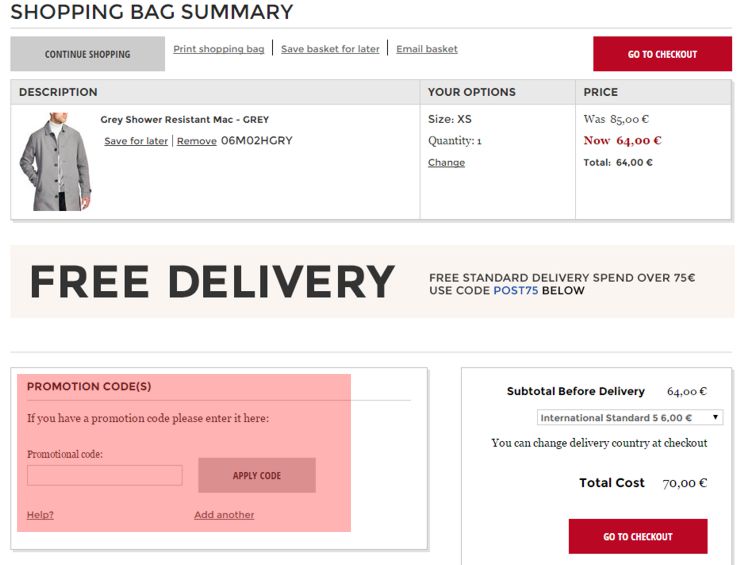The height and width of the screenshot is (565, 740).
Task: Click the Email basket link
Action: pos(427,49)
